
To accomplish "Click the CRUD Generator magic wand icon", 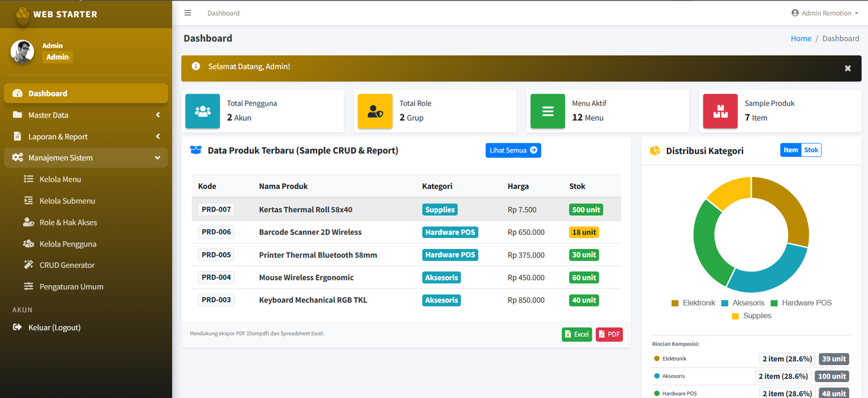I will click(29, 265).
